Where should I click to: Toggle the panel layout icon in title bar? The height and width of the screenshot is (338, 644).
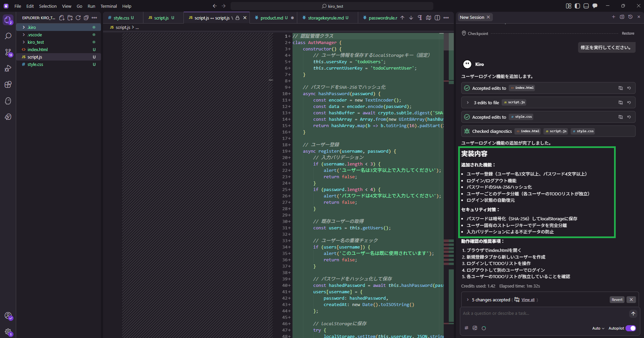click(x=586, y=6)
